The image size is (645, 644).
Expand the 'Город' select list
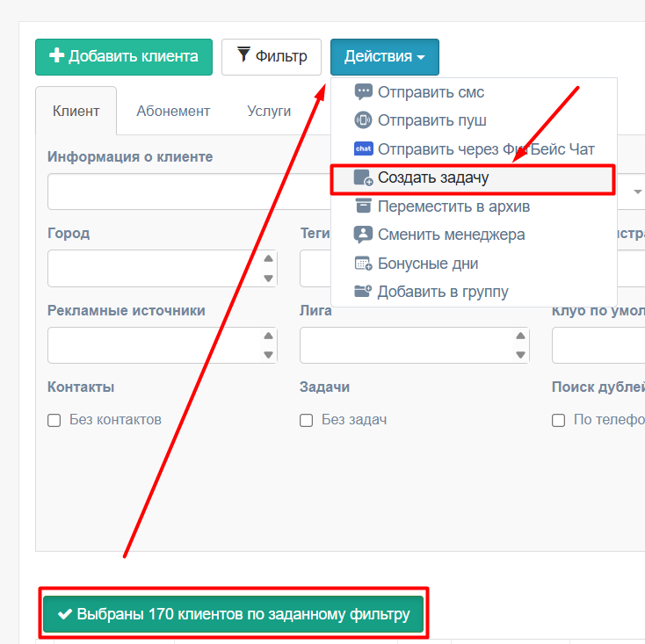tap(163, 268)
